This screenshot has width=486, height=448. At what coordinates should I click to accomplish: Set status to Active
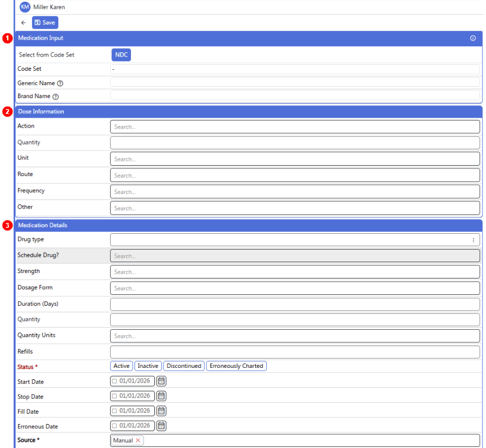tap(122, 366)
